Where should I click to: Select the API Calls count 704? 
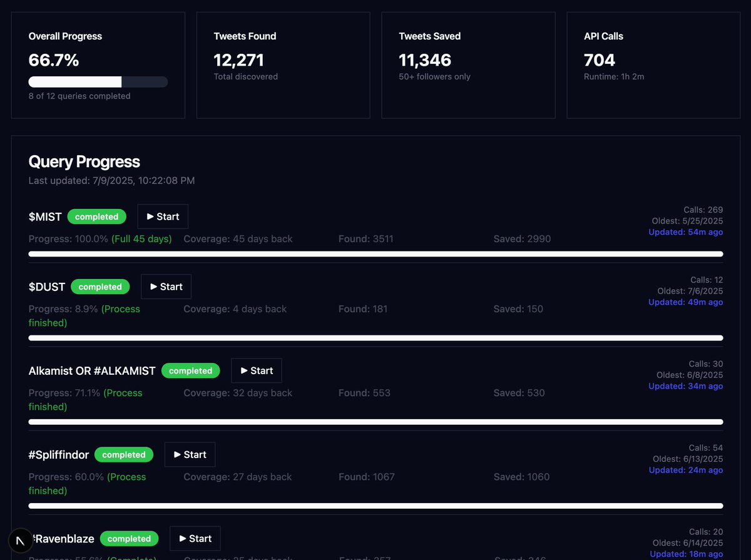(600, 60)
